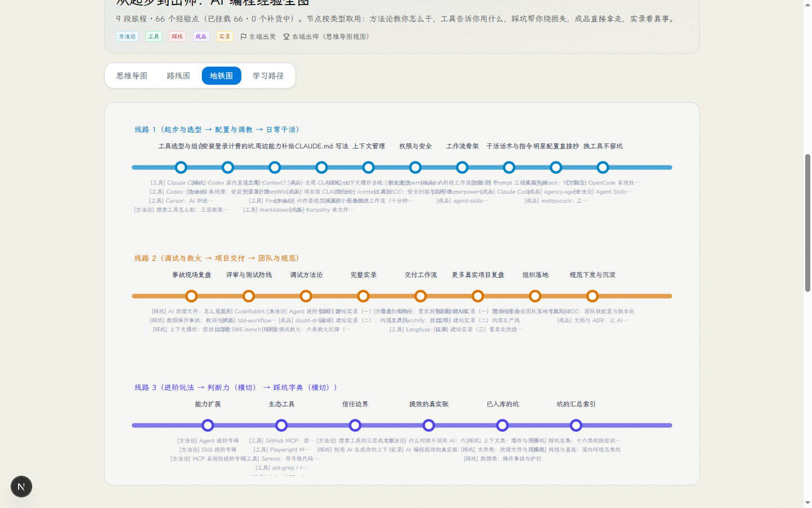
Task: Click the 线路 3 line heading
Action: point(236,387)
